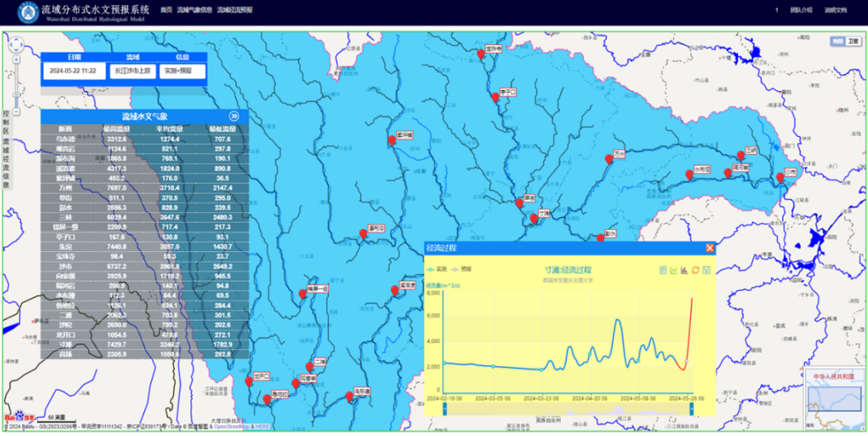Open the 流域气象信息 menu item
868x436 pixels.
[194, 10]
